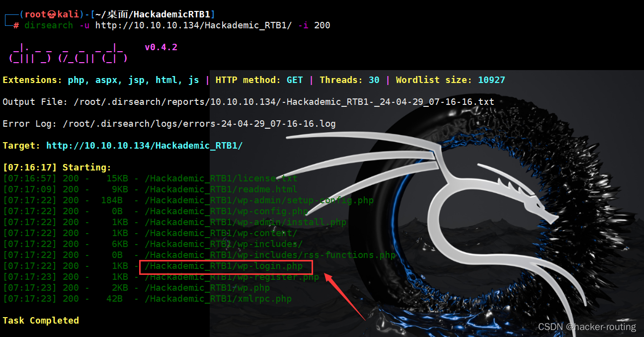Click the CSDN @hacker-routing watermark
Viewport: 644px width, 337px height.
[586, 327]
